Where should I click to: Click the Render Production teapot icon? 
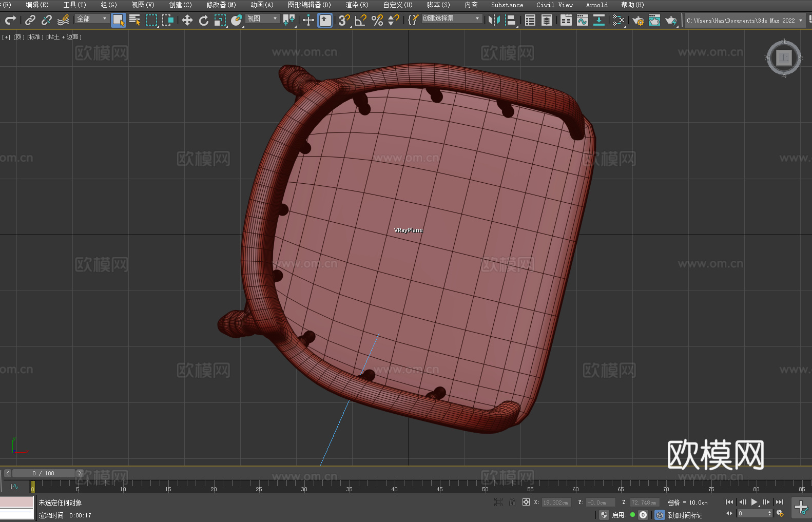(671, 20)
